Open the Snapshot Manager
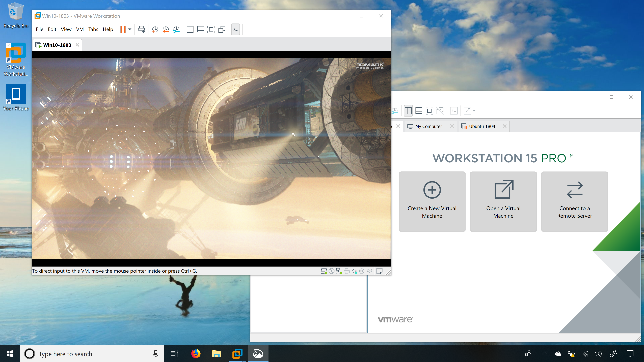Image resolution: width=644 pixels, height=362 pixels. tap(176, 29)
